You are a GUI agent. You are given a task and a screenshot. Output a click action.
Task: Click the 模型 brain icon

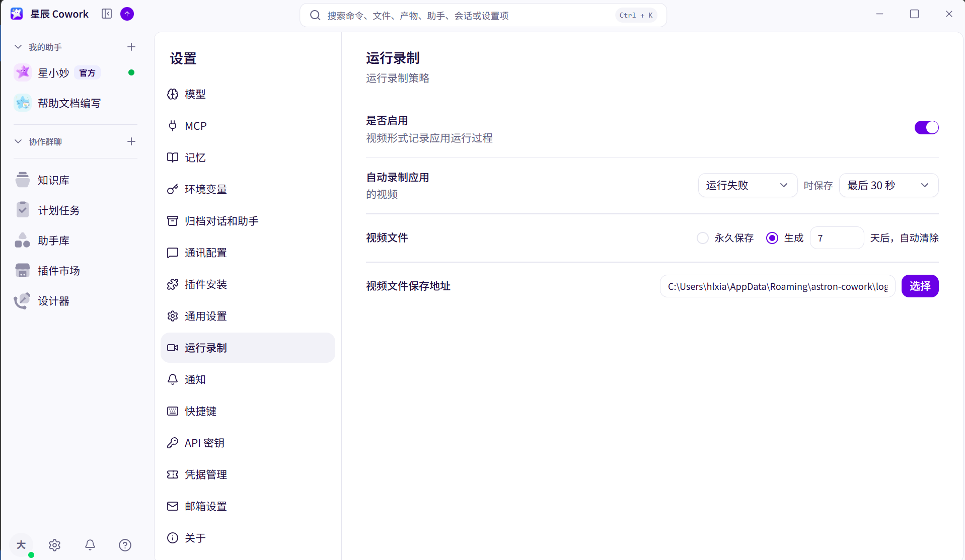point(173,94)
